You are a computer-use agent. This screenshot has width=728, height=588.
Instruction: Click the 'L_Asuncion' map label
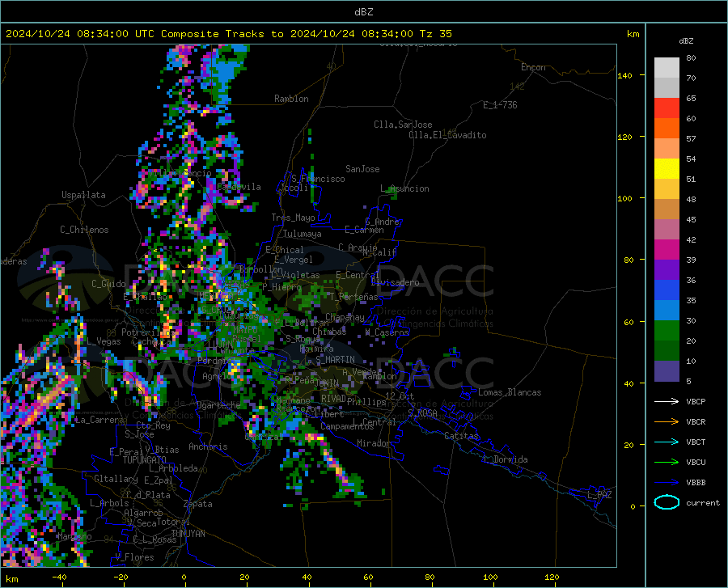coord(404,188)
